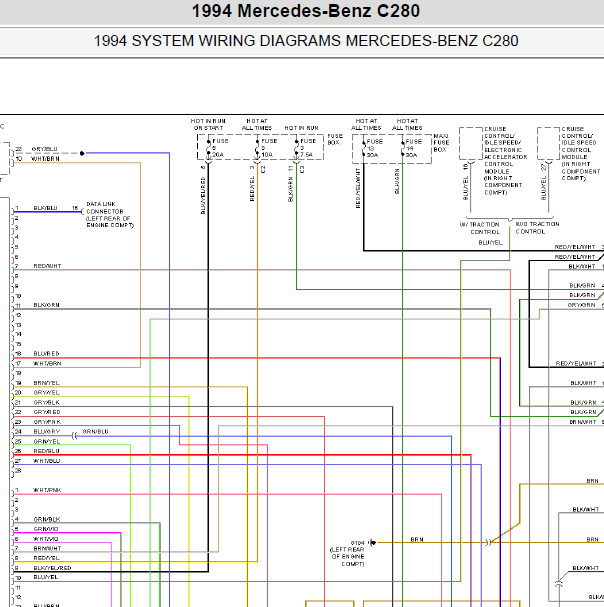Click the 'BRN/YEL' wire label

coord(46,383)
